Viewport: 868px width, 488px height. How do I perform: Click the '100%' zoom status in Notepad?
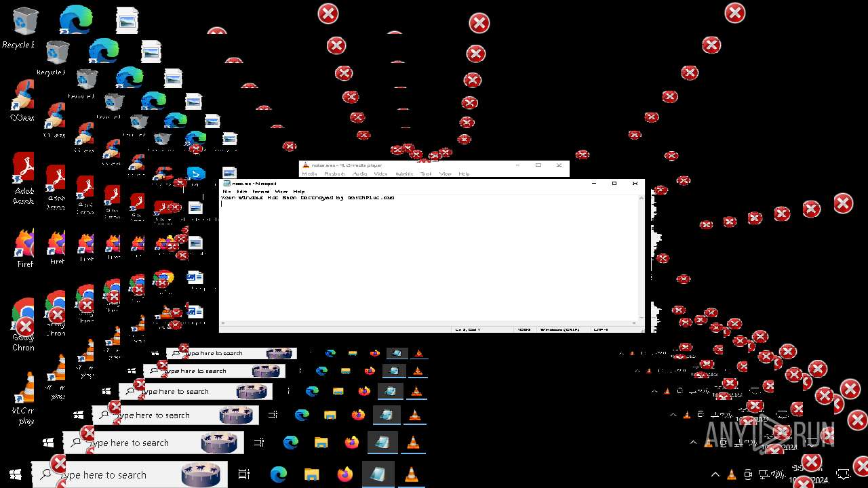point(524,329)
